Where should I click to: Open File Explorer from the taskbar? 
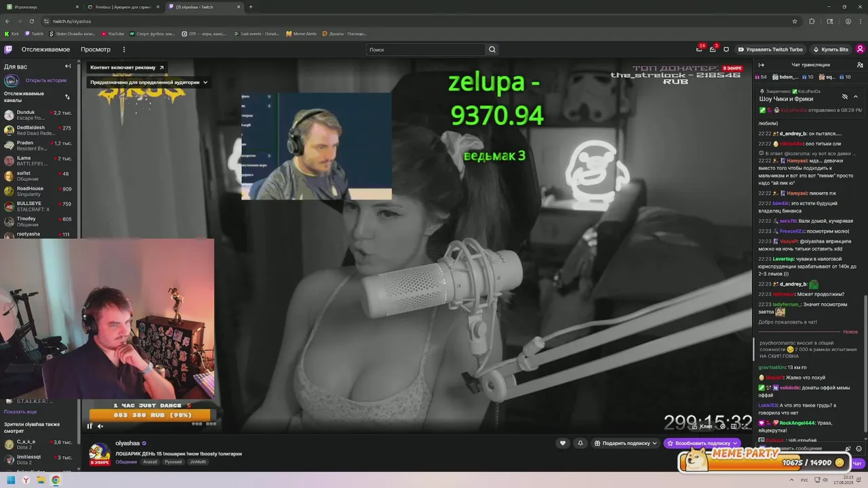coord(41,480)
